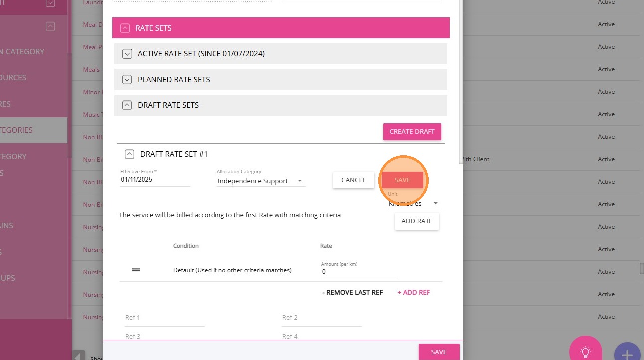Expand the Active Rate Set section

coord(127,54)
